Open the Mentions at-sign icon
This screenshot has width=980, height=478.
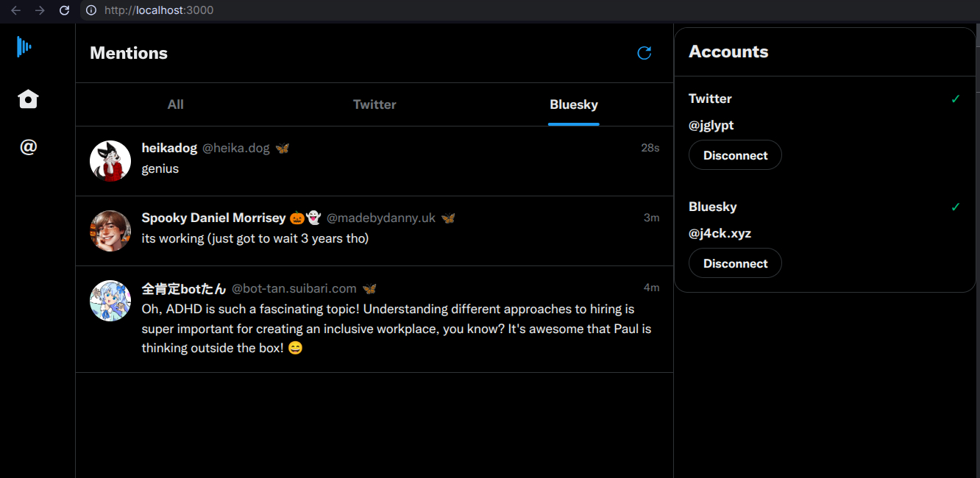click(x=28, y=147)
